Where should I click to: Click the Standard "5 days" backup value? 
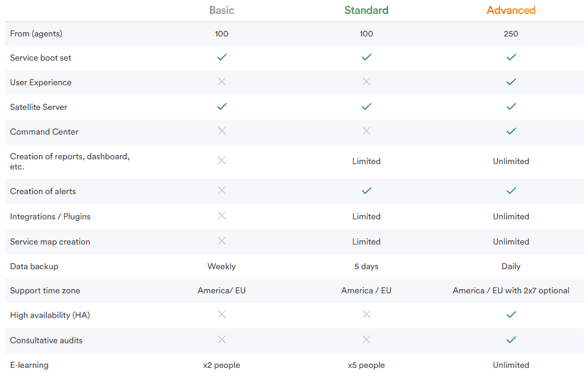tap(367, 267)
